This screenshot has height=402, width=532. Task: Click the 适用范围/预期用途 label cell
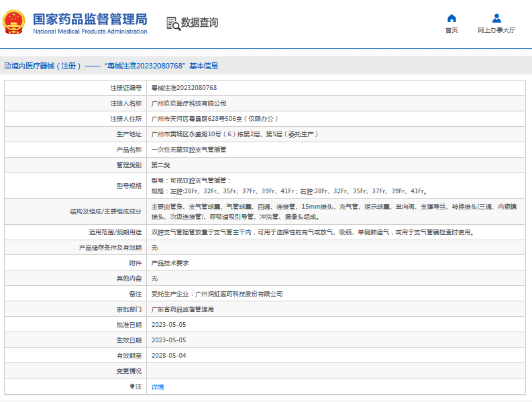75,232
